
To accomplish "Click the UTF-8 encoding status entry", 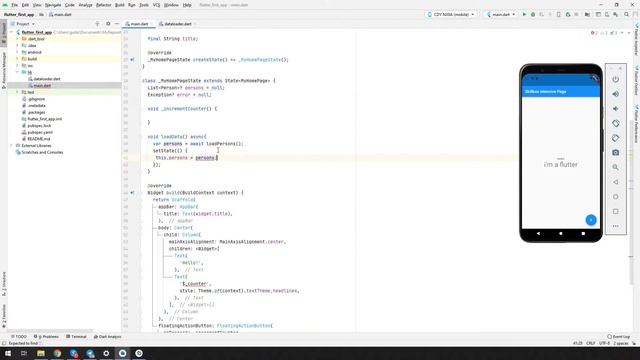I will point(604,343).
